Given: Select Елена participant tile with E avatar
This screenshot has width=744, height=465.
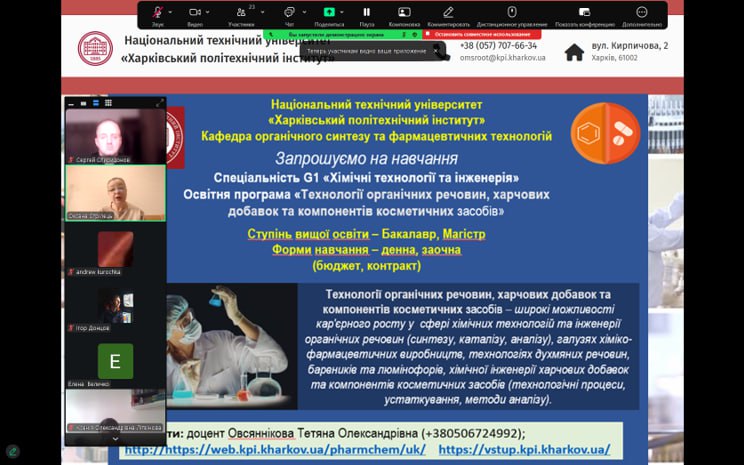Looking at the screenshot, I should coord(115,362).
